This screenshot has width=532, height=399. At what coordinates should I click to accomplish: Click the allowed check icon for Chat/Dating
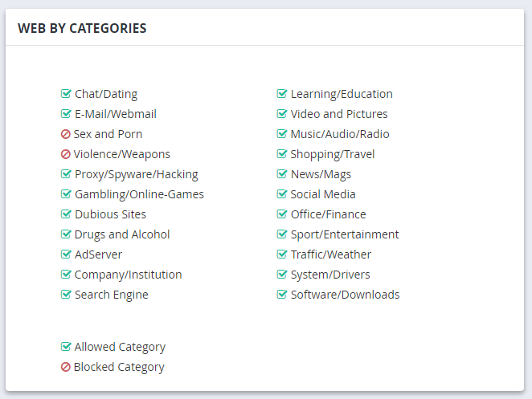(66, 94)
